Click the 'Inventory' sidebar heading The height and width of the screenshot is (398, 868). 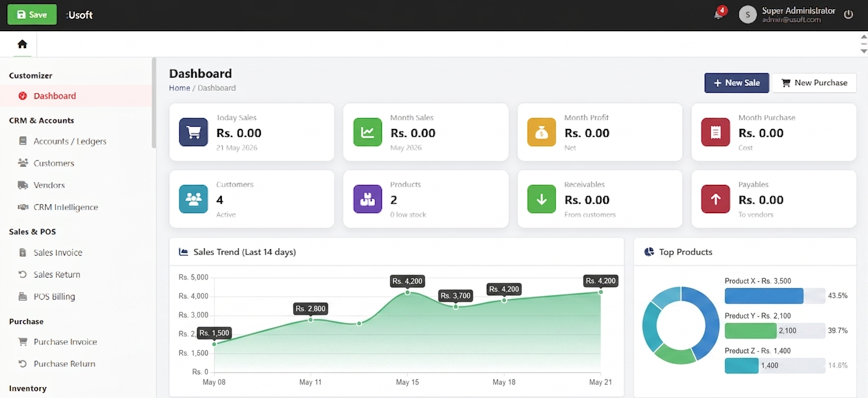tap(28, 388)
